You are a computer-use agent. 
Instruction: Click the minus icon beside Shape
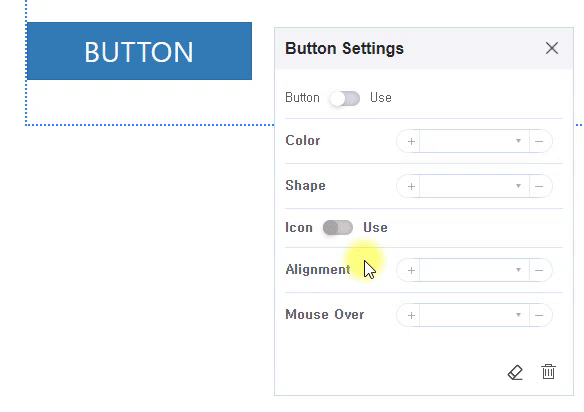[539, 186]
